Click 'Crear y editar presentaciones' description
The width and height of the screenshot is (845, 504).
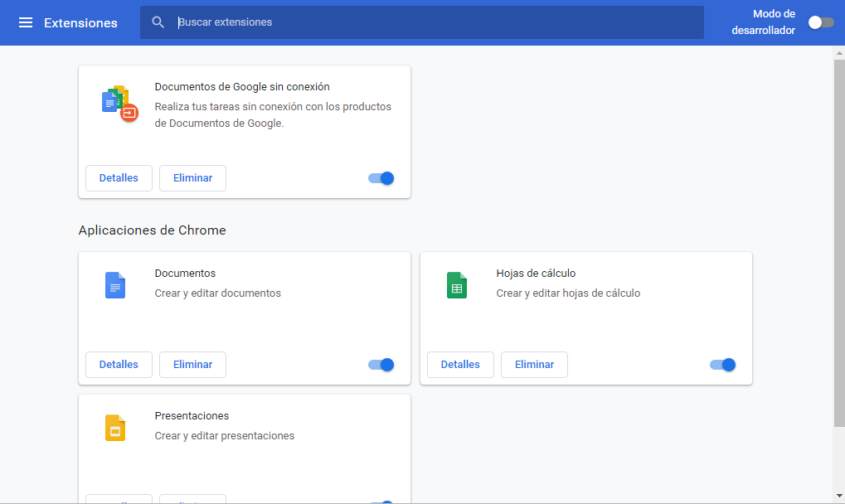pyautogui.click(x=224, y=436)
